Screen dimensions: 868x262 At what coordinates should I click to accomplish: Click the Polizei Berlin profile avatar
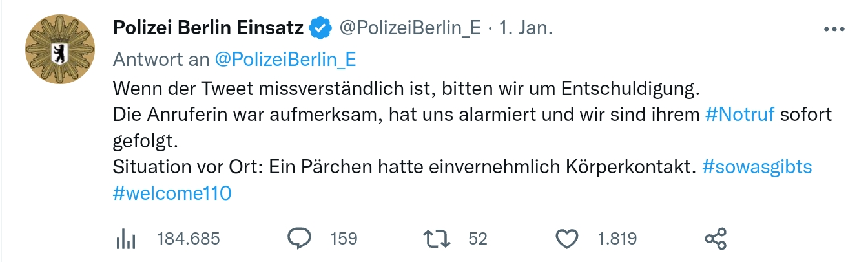tap(59, 49)
